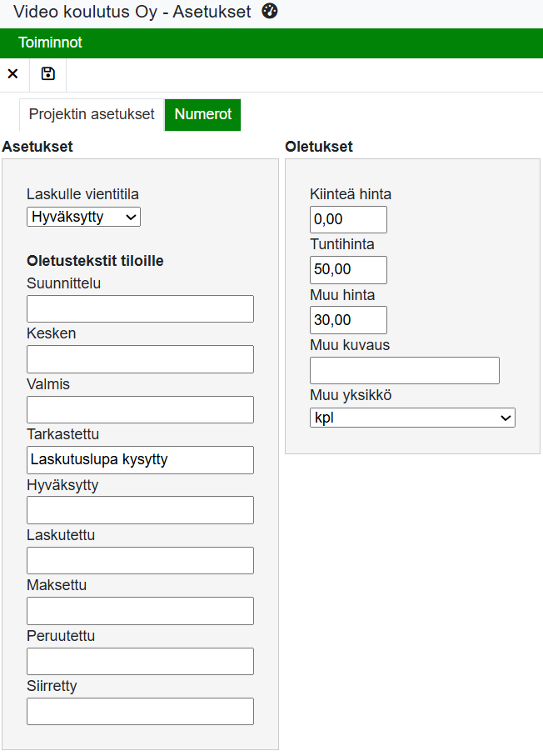Focus the Hyväksytty text field
The image size is (543, 756).
pos(140,510)
